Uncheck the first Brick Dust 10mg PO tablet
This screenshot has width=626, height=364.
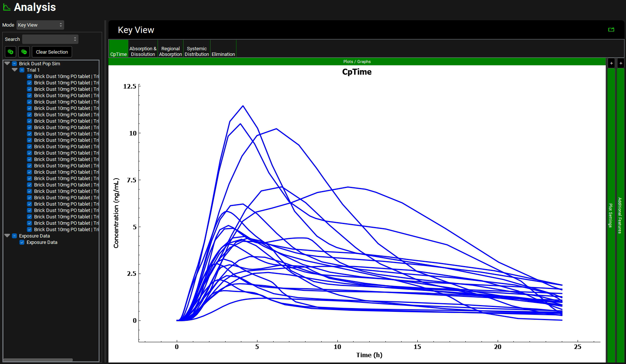click(x=30, y=77)
